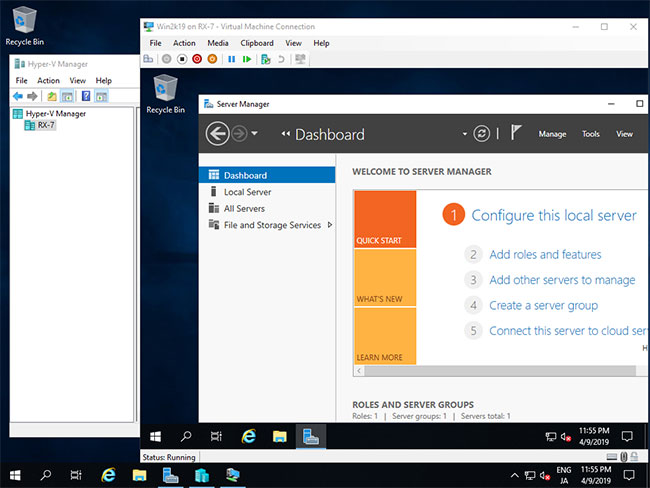Click the Ctrl+Alt+Del icon in VM toolbar

pos(148,59)
